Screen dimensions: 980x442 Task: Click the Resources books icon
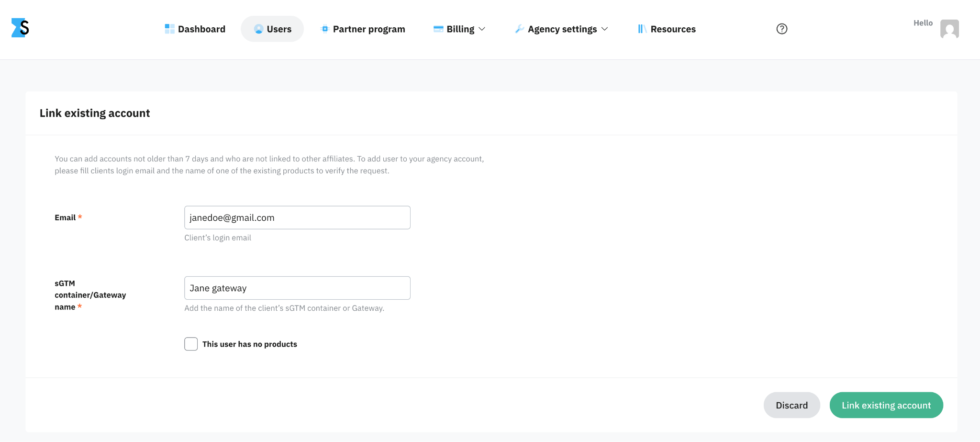pos(642,29)
